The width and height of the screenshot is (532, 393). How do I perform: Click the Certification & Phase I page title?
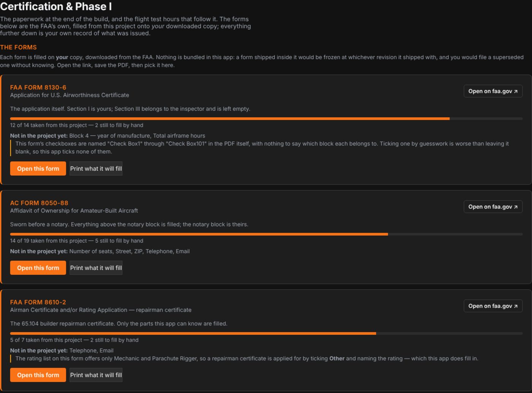tap(56, 6)
